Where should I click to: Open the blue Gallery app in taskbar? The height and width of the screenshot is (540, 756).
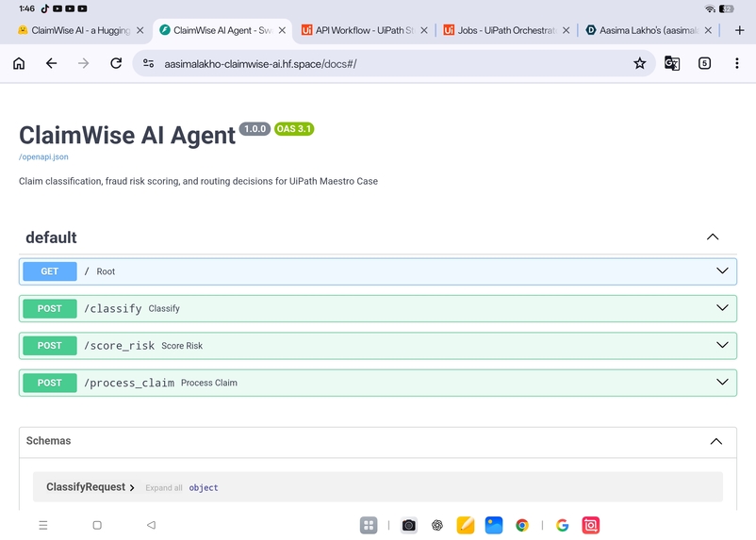point(494,525)
